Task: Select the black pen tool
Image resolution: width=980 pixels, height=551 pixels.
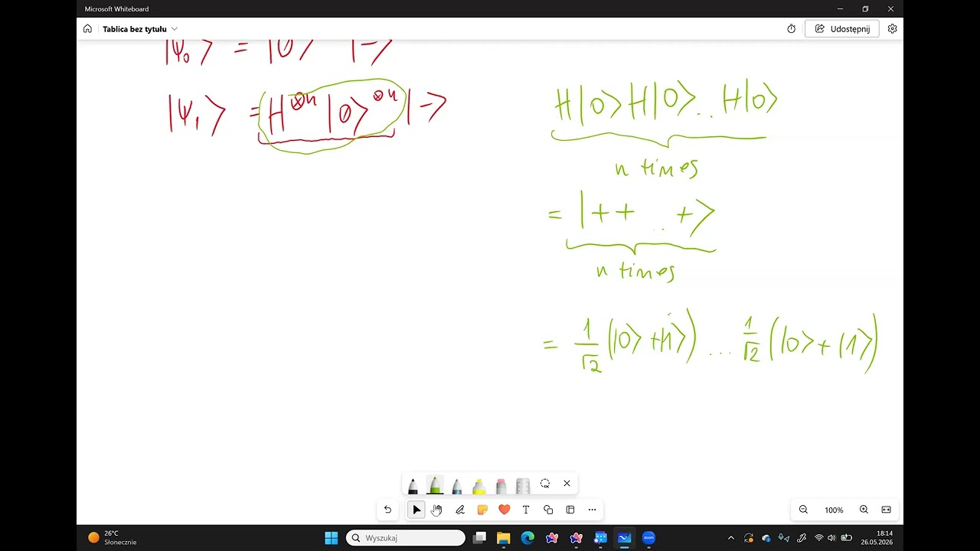Action: 413,484
